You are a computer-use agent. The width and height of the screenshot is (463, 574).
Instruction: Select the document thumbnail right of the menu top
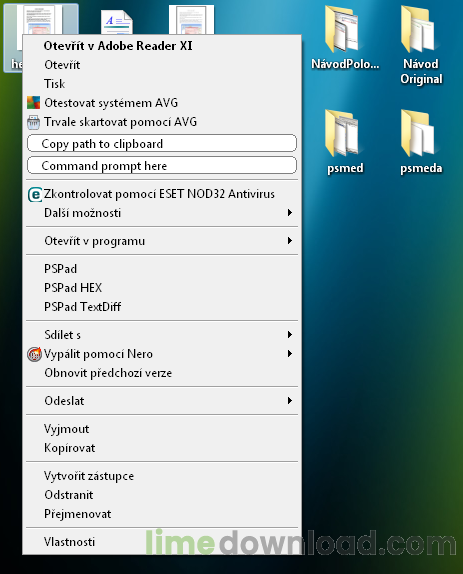(x=191, y=19)
